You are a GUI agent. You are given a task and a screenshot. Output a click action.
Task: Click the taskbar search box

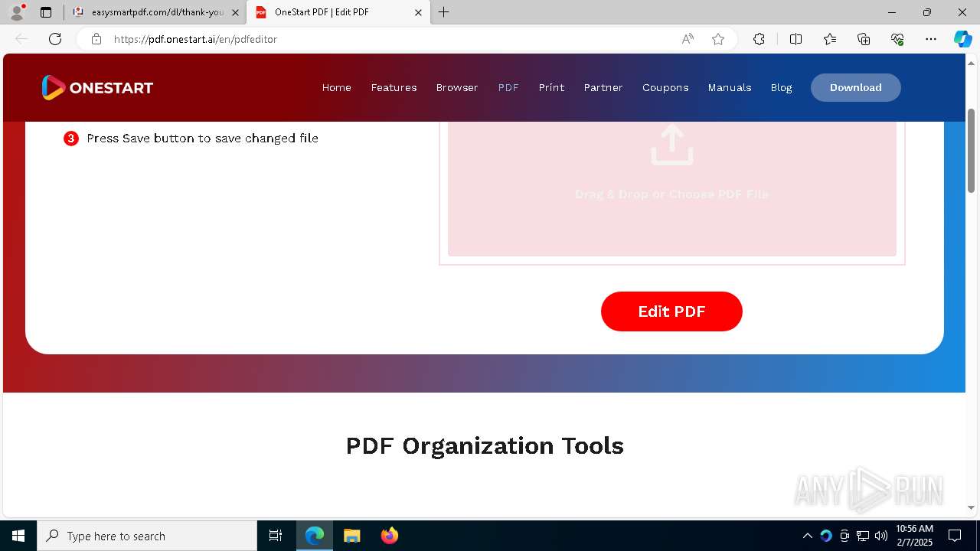[147, 536]
